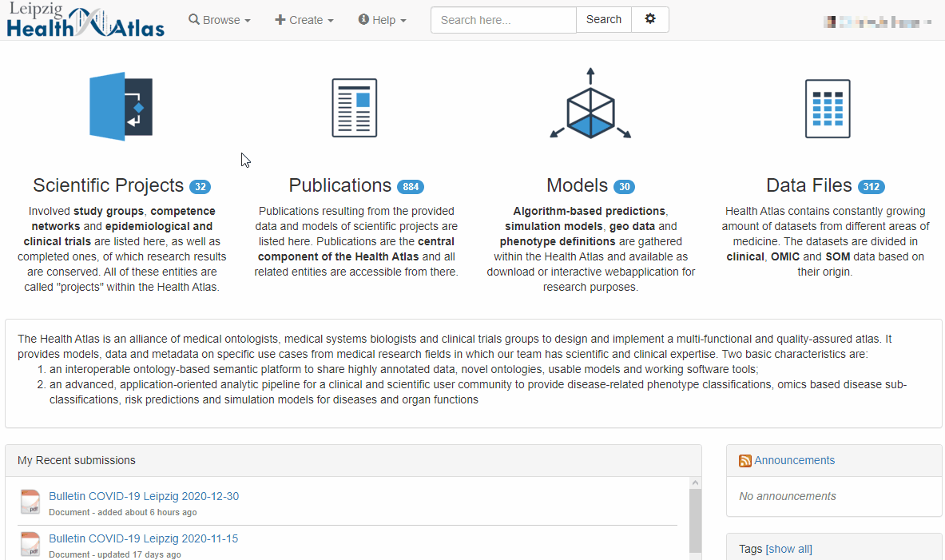945x560 pixels.
Task: Open the user account menu
Action: pyautogui.click(x=877, y=22)
